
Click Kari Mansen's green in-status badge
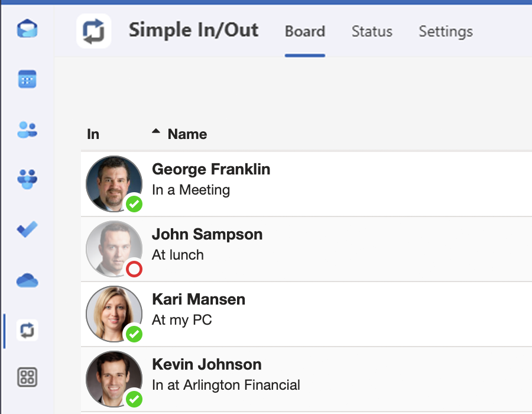pyautogui.click(x=134, y=335)
